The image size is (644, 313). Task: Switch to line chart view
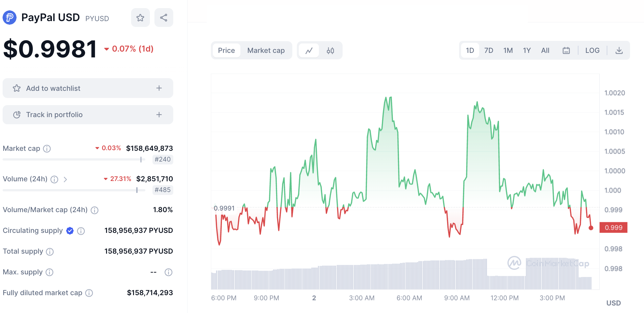coord(309,51)
